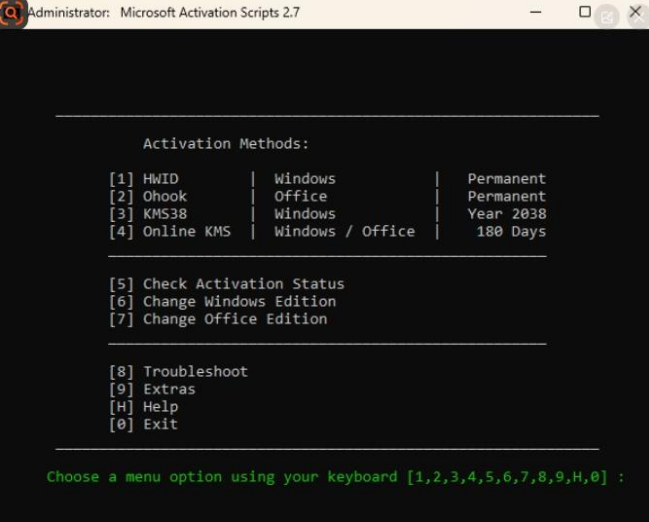Open the [9] Extras option

tap(152, 389)
